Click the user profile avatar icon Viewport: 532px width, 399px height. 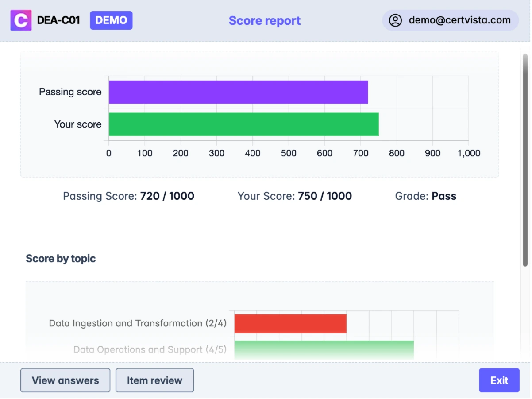pyautogui.click(x=395, y=20)
